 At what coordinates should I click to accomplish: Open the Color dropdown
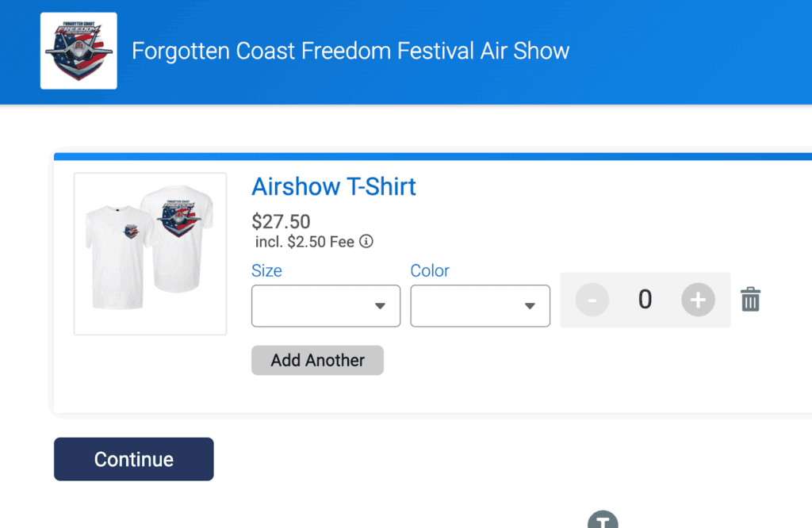point(480,305)
